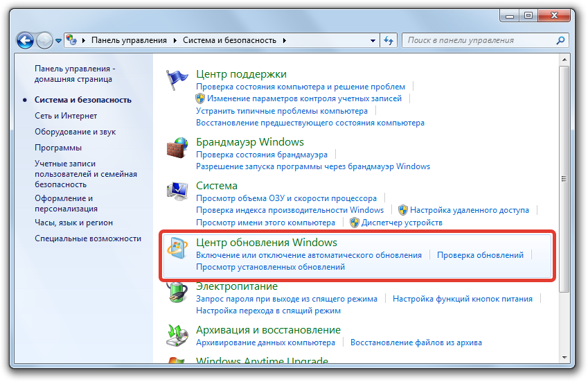Open Запрос пароля при выходе из спящего режима

(x=287, y=299)
